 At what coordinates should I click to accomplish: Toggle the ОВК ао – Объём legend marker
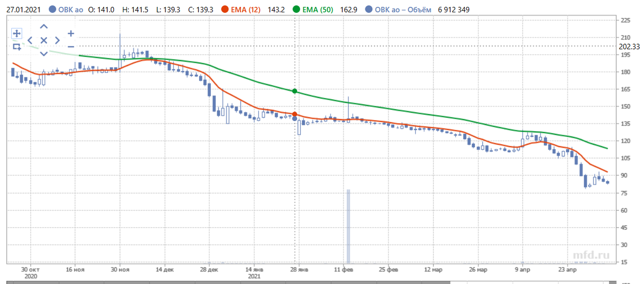click(x=368, y=9)
